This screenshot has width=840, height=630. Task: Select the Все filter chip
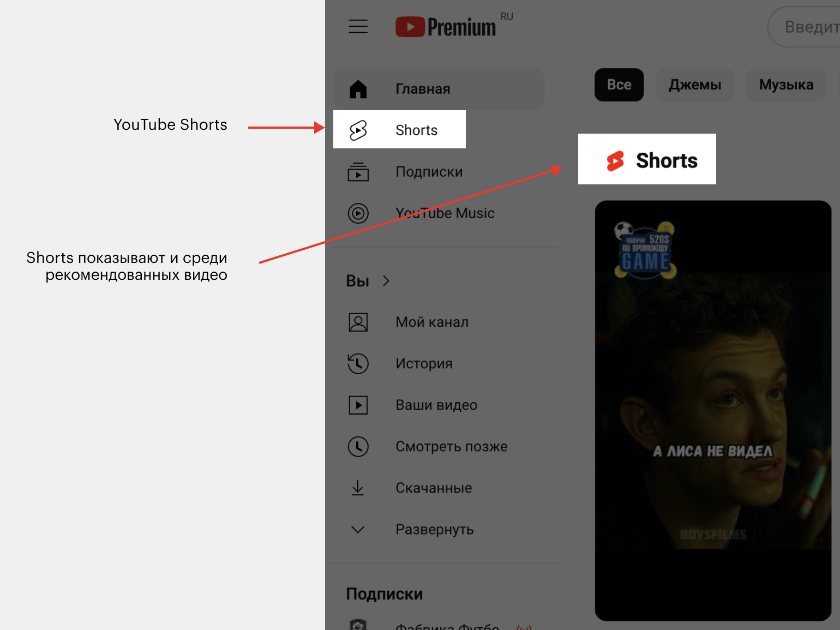click(x=619, y=85)
